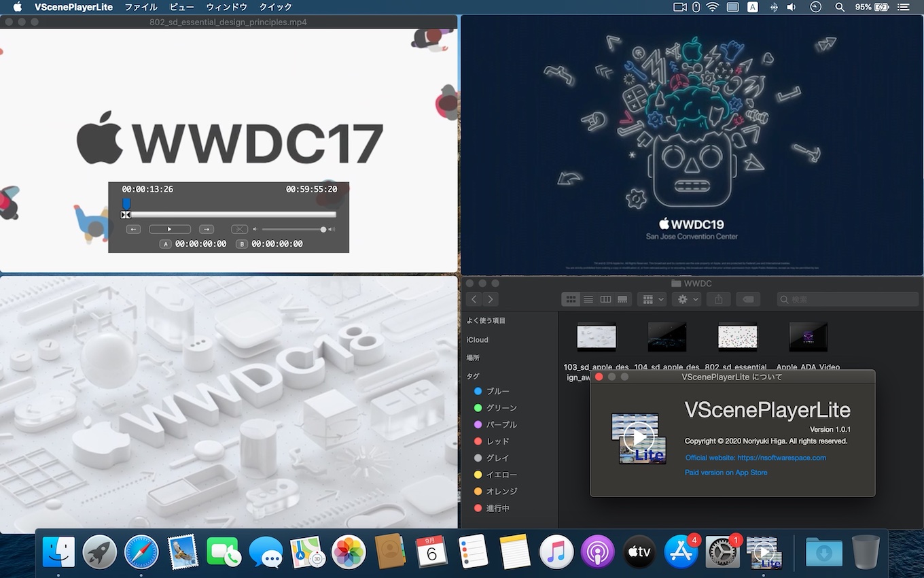Open the Paid version on App Store link
The height and width of the screenshot is (578, 924).
pos(726,473)
